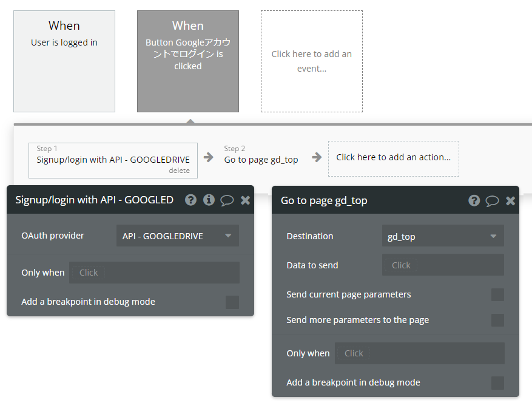
Task: Select Step 1 Signup/login with API action
Action: pyautogui.click(x=113, y=160)
